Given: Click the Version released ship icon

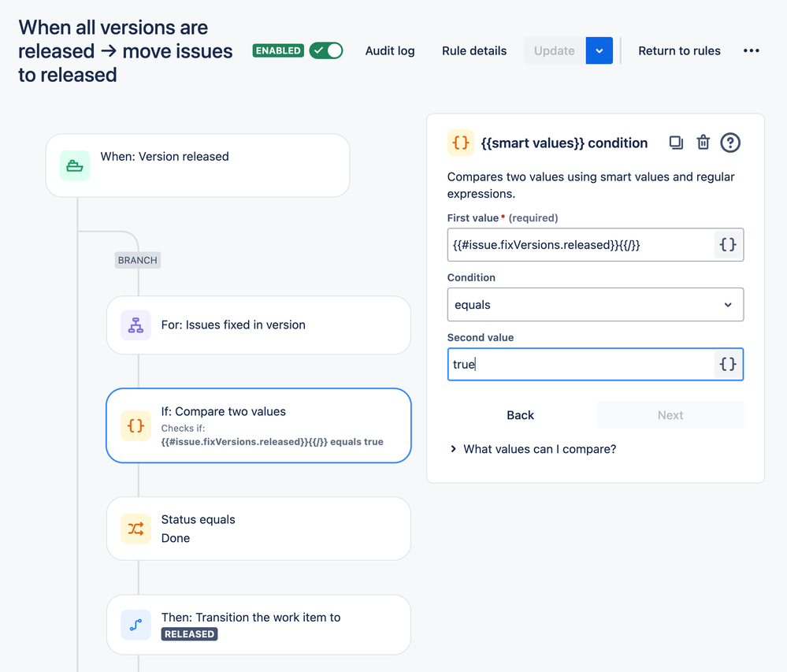Looking at the screenshot, I should (x=75, y=165).
